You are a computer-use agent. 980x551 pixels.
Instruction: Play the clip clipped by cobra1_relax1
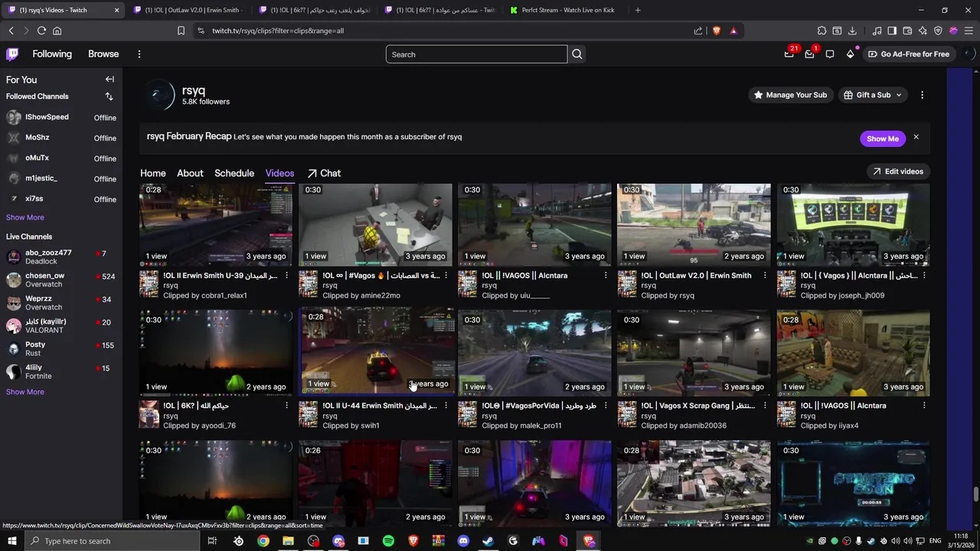216,224
